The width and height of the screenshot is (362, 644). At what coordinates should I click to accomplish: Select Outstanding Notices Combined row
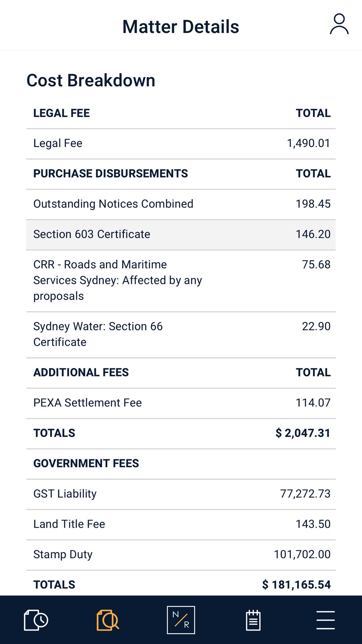click(x=181, y=204)
